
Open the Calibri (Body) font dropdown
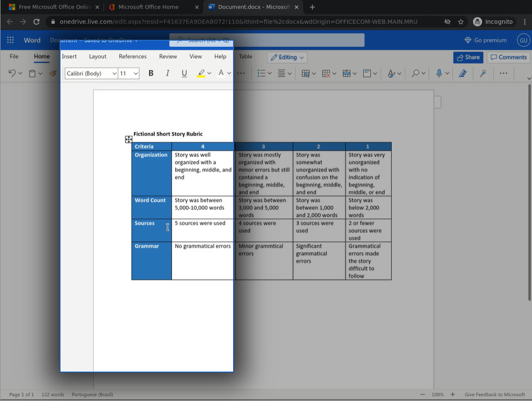coord(91,73)
